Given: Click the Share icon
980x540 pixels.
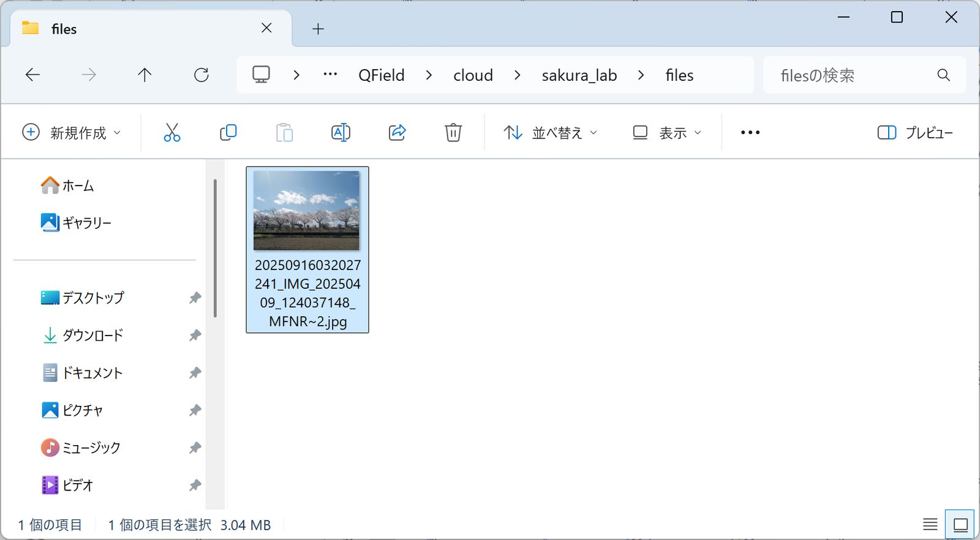Looking at the screenshot, I should pyautogui.click(x=397, y=132).
